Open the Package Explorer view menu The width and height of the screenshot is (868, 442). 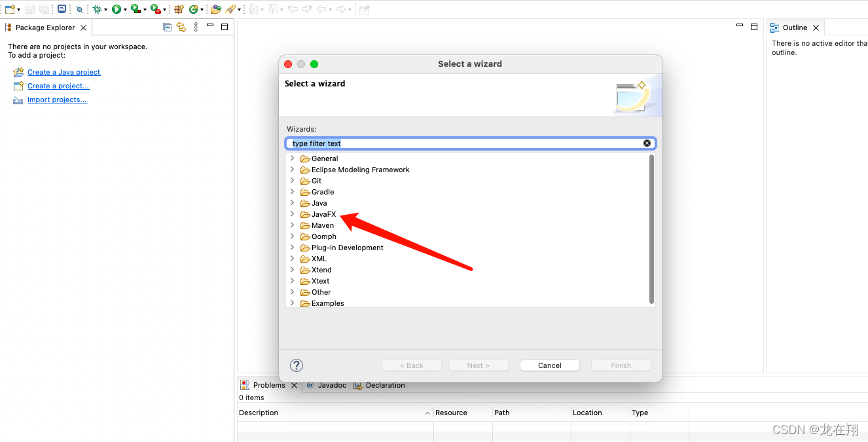pyautogui.click(x=196, y=27)
